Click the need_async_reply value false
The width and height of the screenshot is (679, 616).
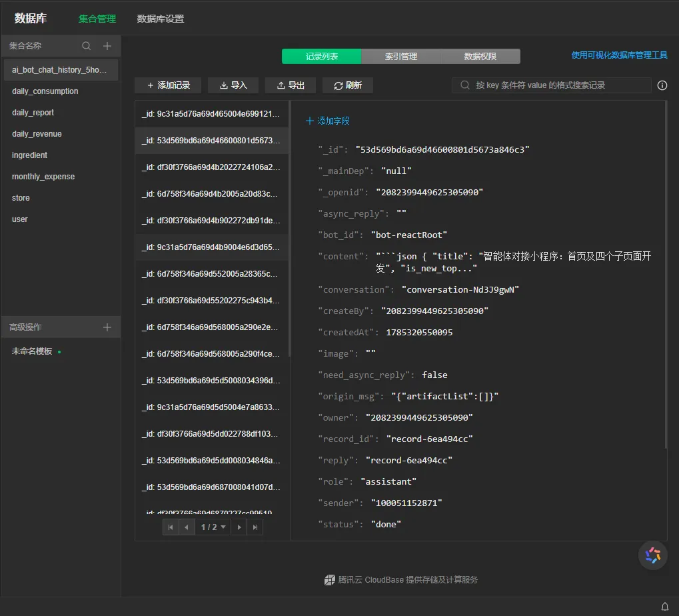434,375
